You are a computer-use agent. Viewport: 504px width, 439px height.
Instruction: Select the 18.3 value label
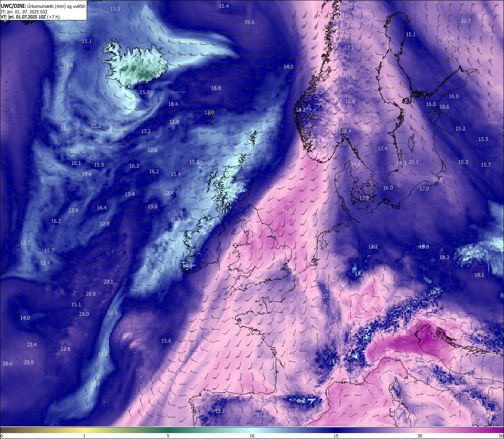pos(445,257)
